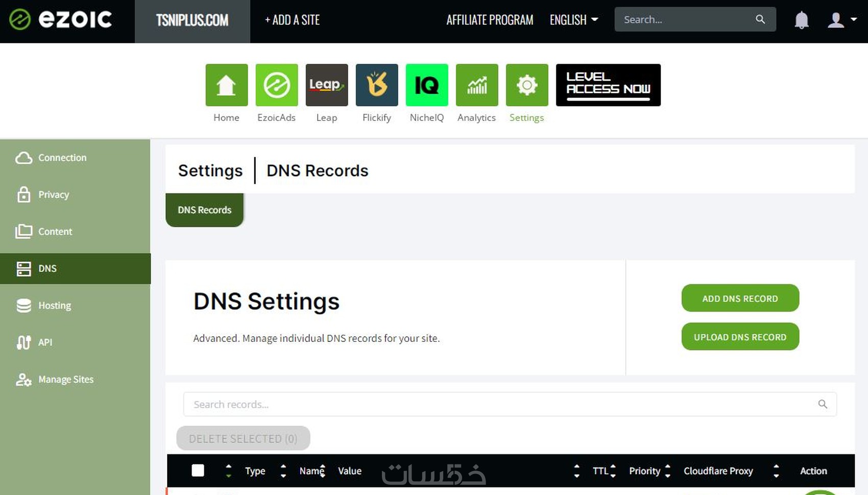868x495 pixels.
Task: Open the Home dashboard tile
Action: 227,85
